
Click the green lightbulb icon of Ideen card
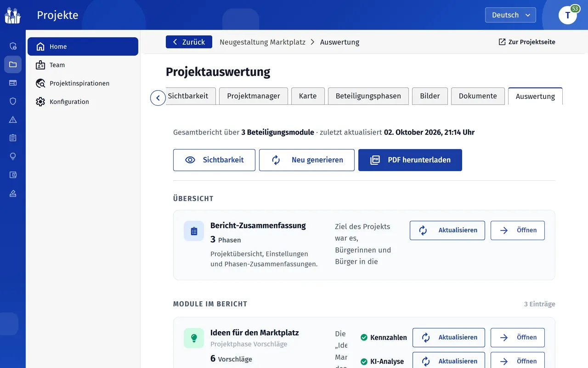pos(194,338)
